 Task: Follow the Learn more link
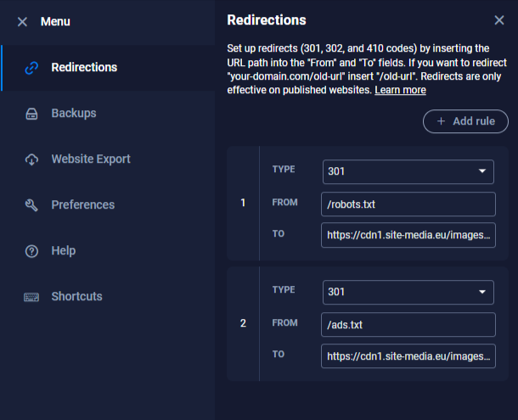(x=400, y=90)
